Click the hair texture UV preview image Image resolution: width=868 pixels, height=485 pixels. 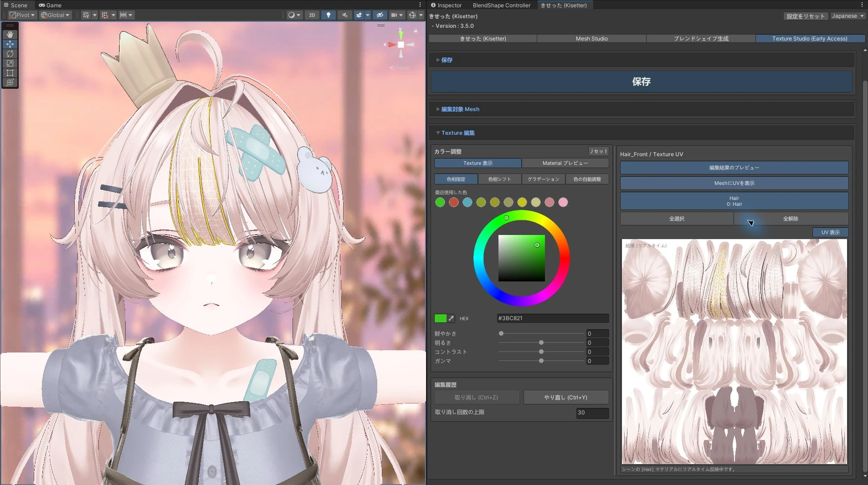(734, 352)
